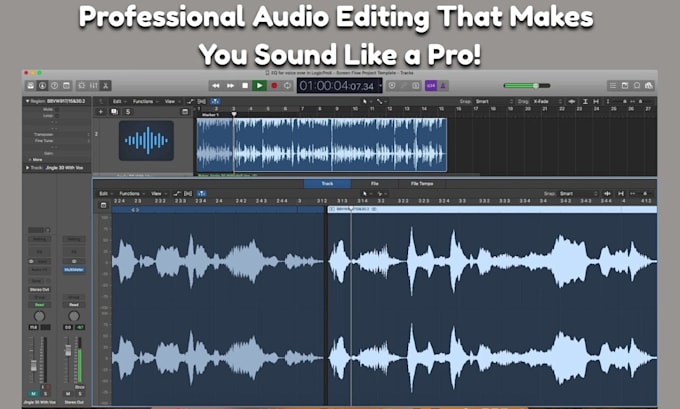Expand the More section in Region inspector
Image resolution: width=680 pixels, height=409 pixels.
[36, 160]
